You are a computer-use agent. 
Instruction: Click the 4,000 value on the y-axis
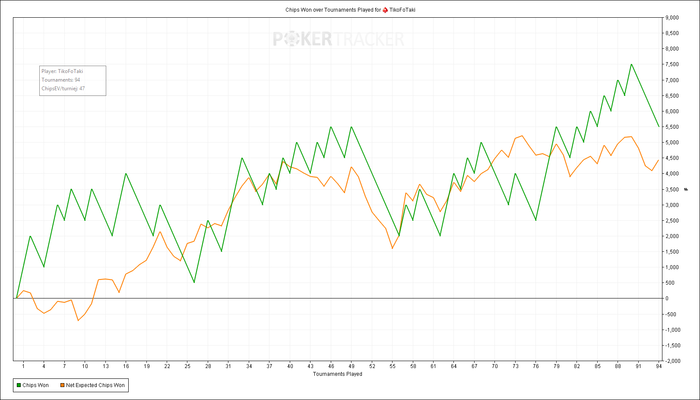(672, 174)
